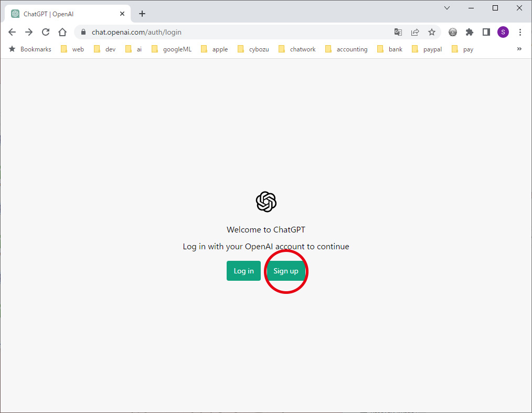The height and width of the screenshot is (413, 532).
Task: Click the share icon in the toolbar
Action: (415, 32)
